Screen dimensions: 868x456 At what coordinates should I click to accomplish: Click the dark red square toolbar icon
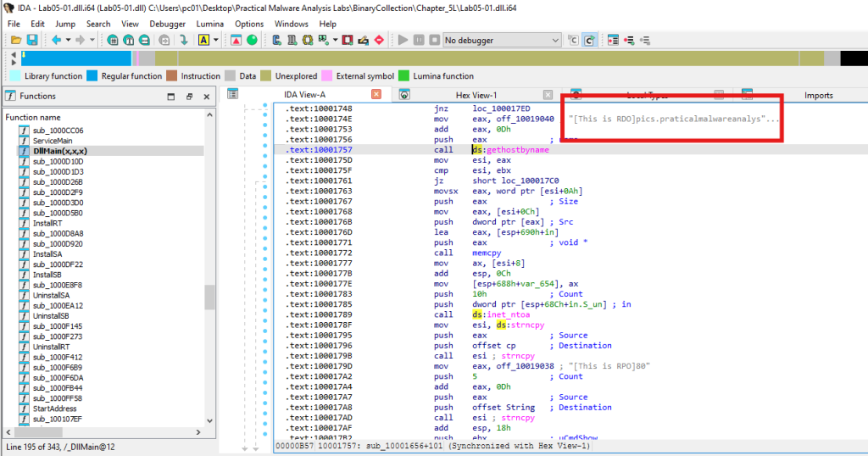pyautogui.click(x=348, y=41)
